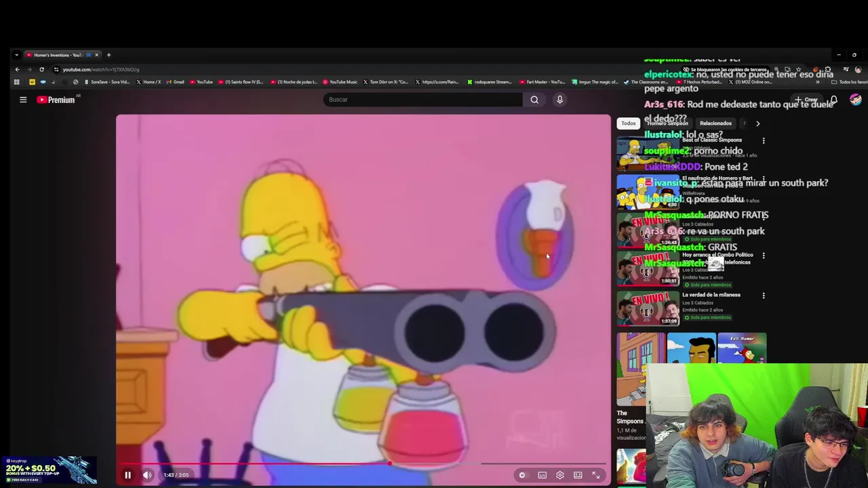Start voice search with the microphone icon
Image resolution: width=868 pixels, height=488 pixels.
pos(559,100)
